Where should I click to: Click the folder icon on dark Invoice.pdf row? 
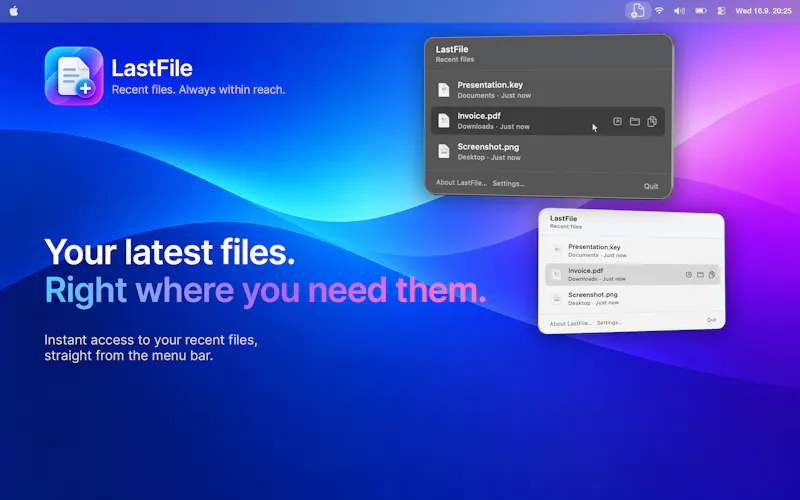(635, 121)
